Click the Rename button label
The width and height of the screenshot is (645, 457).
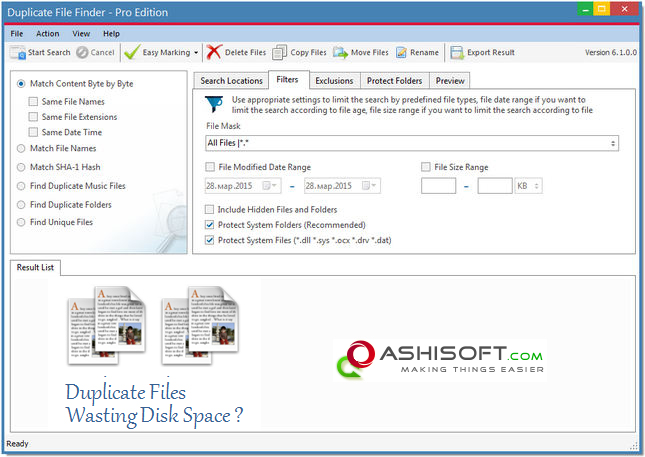tap(425, 53)
